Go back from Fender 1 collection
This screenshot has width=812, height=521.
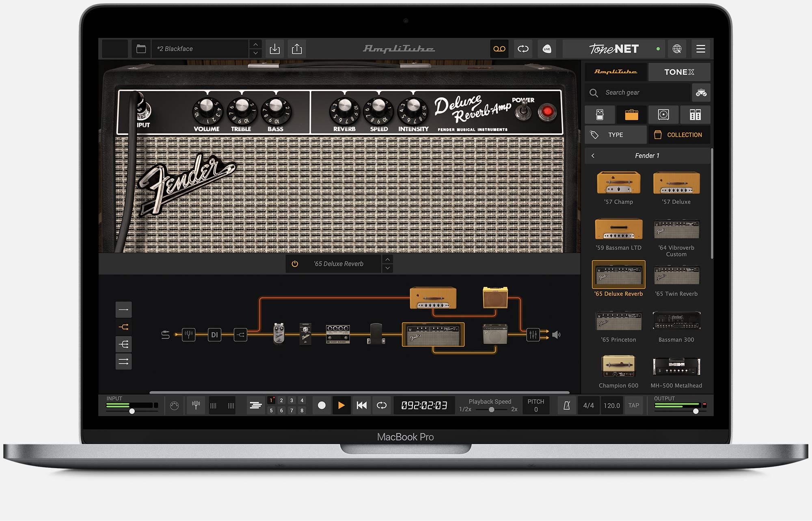coord(593,156)
